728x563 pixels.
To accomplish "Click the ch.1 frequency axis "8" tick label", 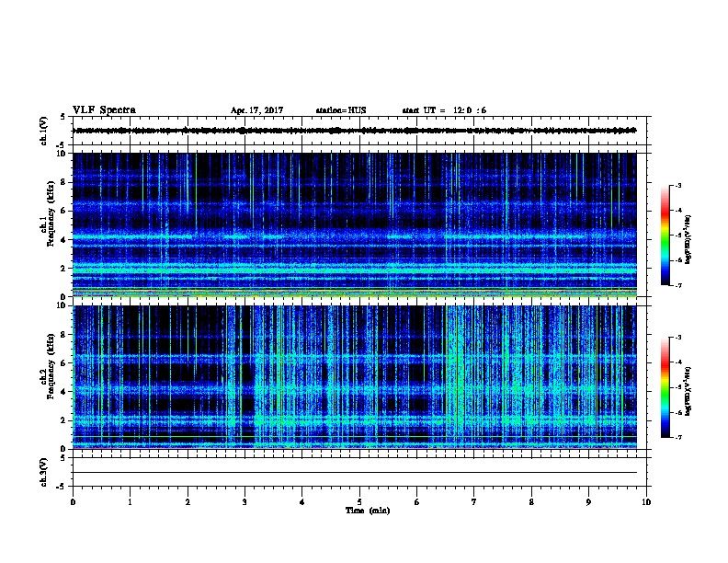I will click(x=63, y=182).
